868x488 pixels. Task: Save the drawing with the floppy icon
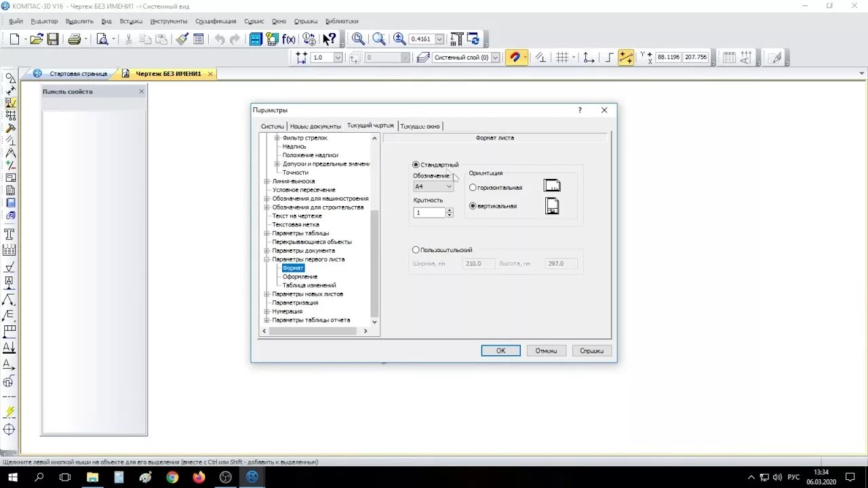point(53,39)
